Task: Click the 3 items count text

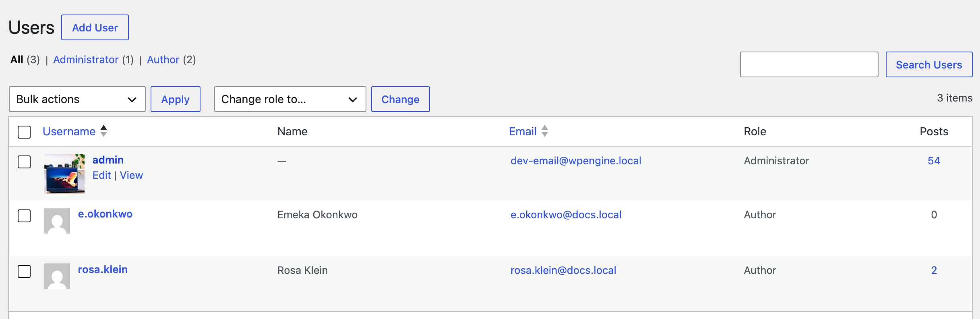Action: [955, 98]
